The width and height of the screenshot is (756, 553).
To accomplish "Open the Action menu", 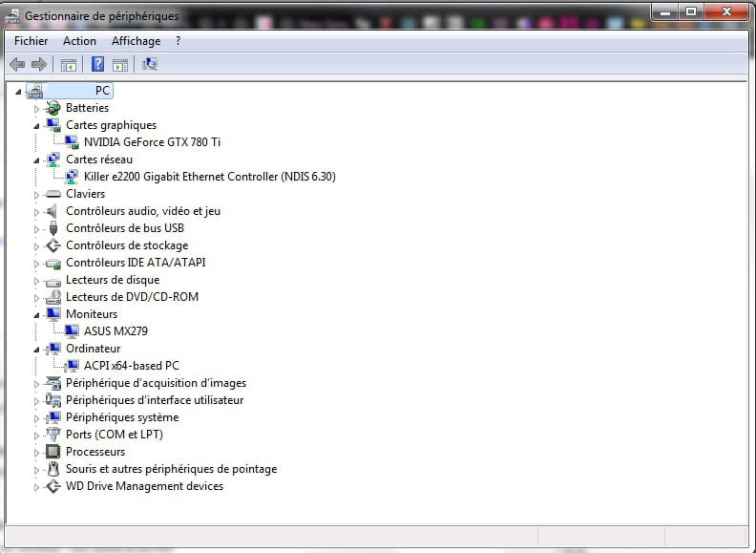I will 79,41.
